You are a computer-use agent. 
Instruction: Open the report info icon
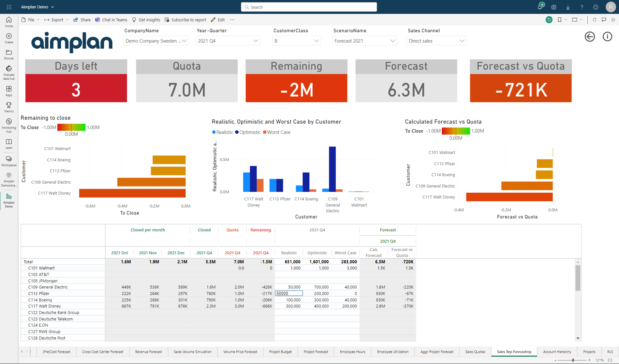607,37
